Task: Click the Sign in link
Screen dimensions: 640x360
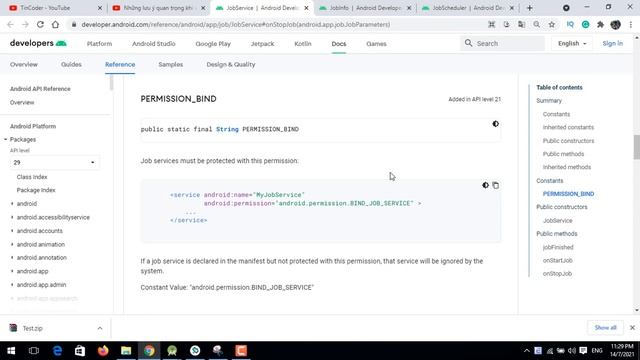Action: [613, 43]
